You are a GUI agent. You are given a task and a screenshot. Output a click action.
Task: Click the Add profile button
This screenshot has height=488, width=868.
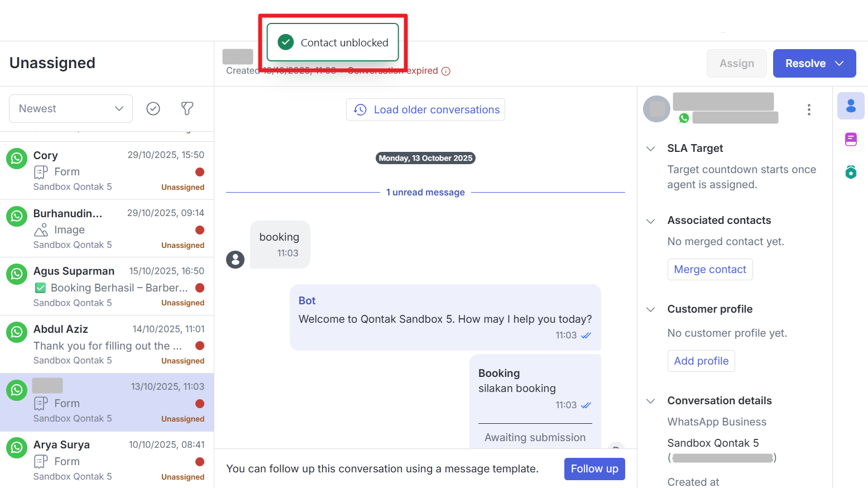click(701, 361)
